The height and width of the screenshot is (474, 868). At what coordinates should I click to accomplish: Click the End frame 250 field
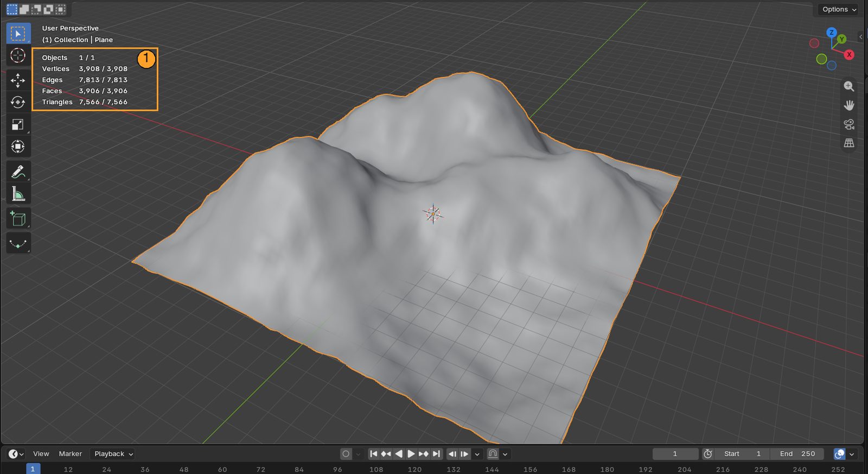pyautogui.click(x=797, y=454)
